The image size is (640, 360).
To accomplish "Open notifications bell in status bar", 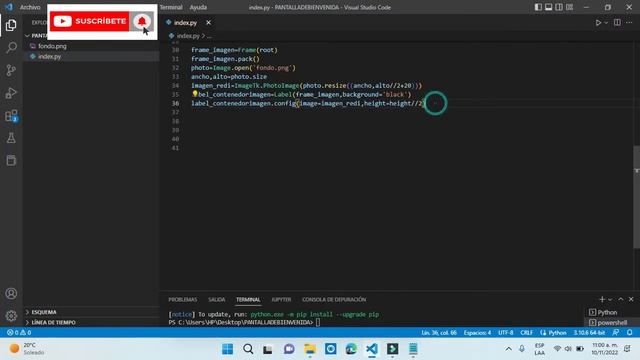I will 629,333.
